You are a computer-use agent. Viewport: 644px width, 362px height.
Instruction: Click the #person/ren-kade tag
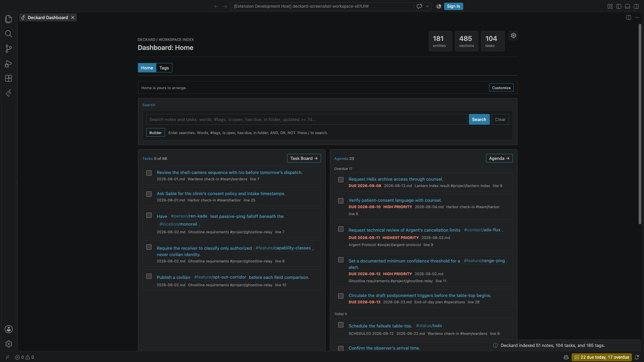pyautogui.click(x=189, y=216)
